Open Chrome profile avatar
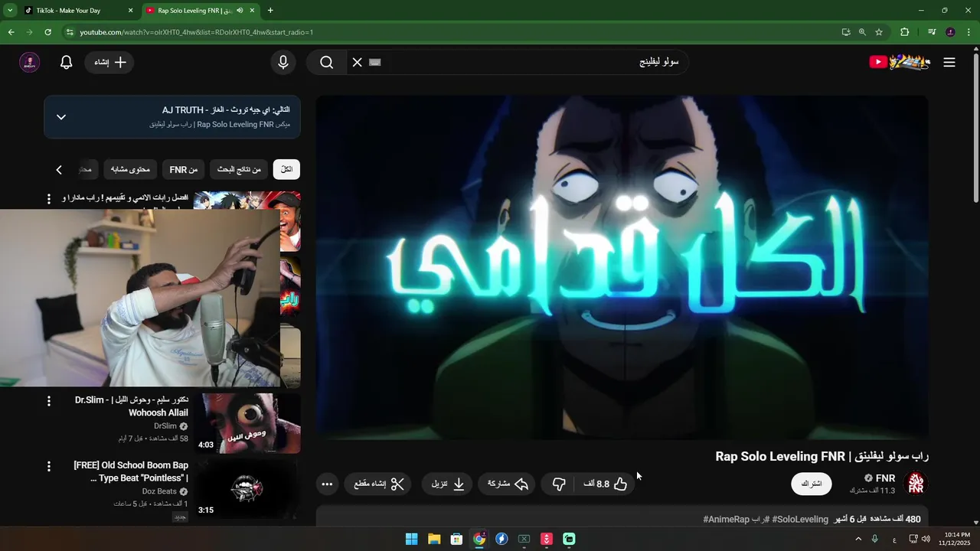 950,32
